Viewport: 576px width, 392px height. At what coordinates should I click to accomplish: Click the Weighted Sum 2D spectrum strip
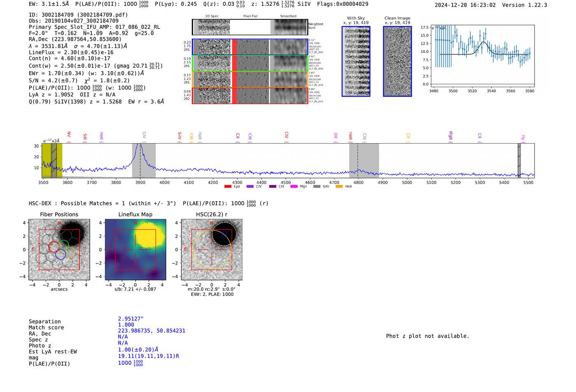click(x=250, y=27)
